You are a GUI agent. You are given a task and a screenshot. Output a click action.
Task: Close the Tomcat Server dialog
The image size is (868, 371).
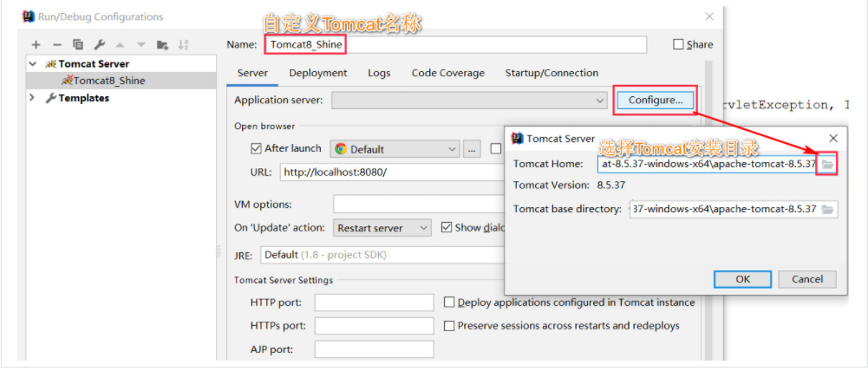coord(832,139)
